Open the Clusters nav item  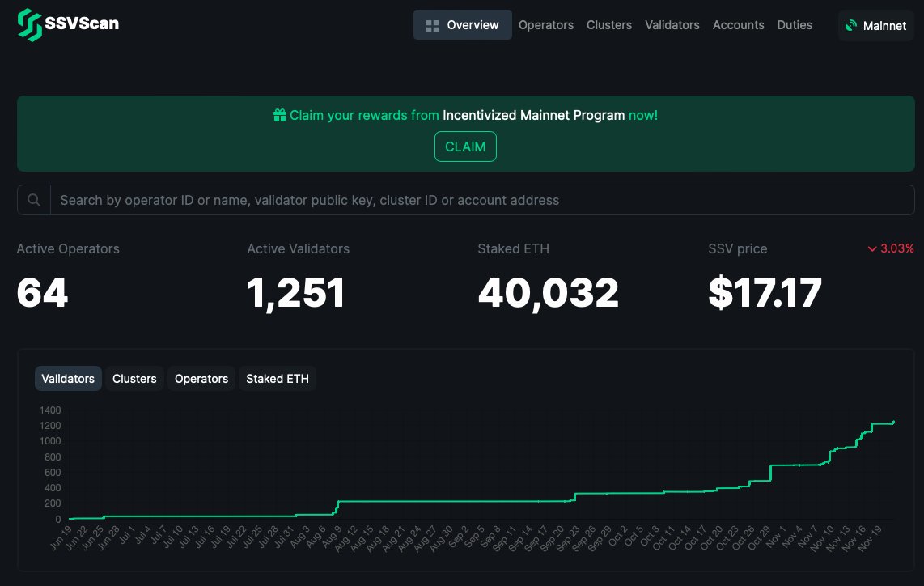point(608,25)
